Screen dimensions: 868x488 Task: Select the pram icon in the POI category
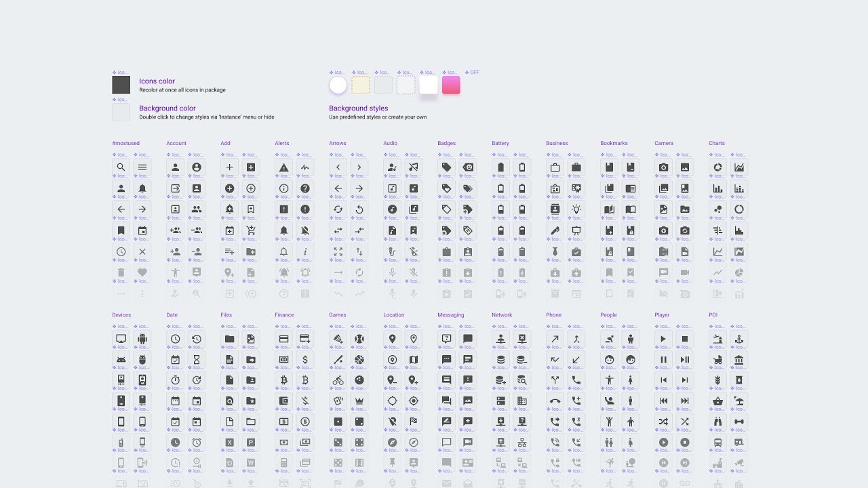(x=717, y=361)
